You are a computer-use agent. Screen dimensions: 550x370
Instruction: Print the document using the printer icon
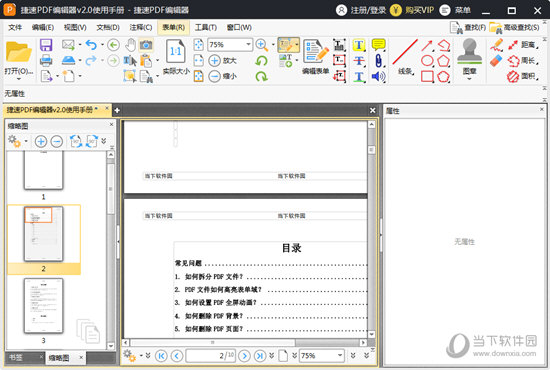point(46,60)
